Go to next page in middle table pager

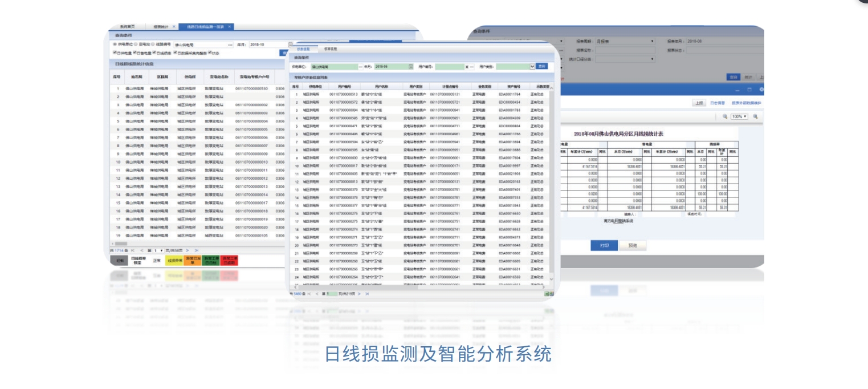tap(359, 294)
